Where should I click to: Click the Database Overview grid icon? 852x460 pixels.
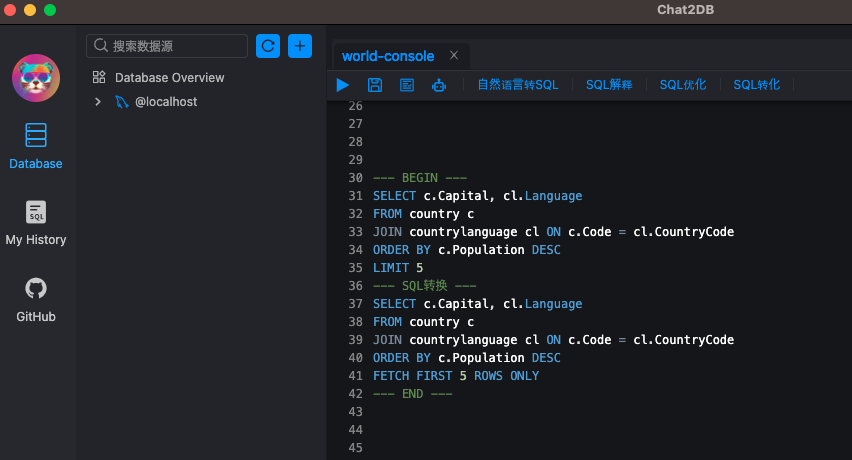pyautogui.click(x=99, y=77)
